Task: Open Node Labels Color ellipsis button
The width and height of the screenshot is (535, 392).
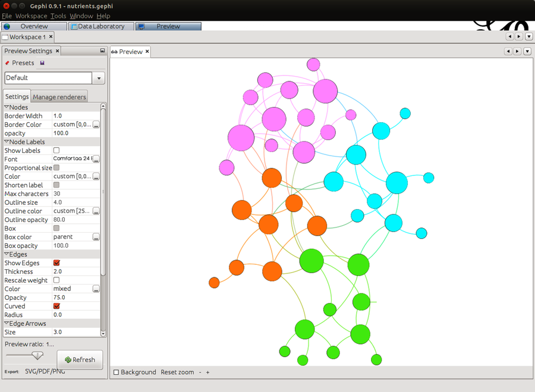Action: click(96, 176)
